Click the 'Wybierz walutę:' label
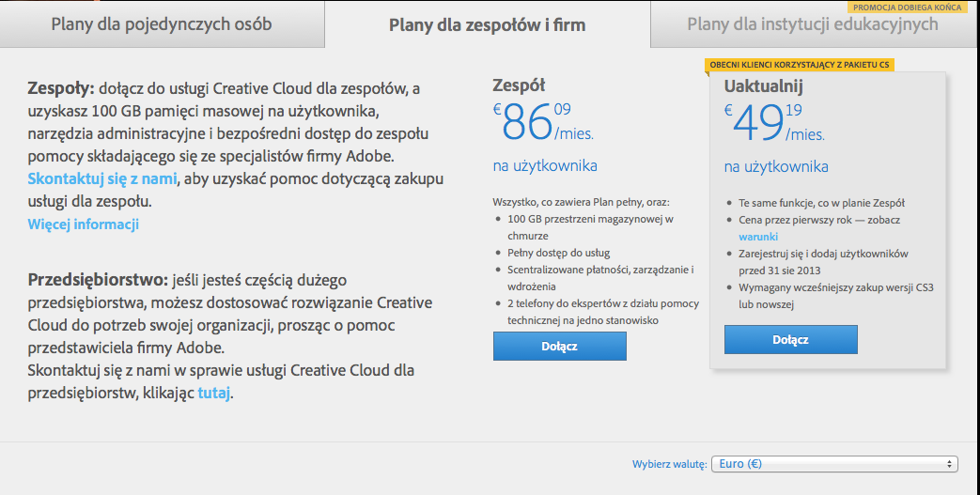This screenshot has width=980, height=495. coord(669,464)
